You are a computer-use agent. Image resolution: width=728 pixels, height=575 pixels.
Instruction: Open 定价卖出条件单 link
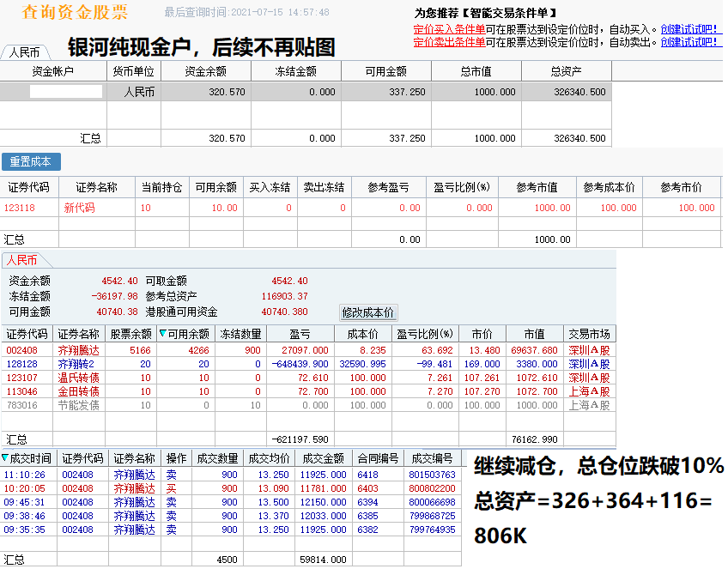click(449, 42)
